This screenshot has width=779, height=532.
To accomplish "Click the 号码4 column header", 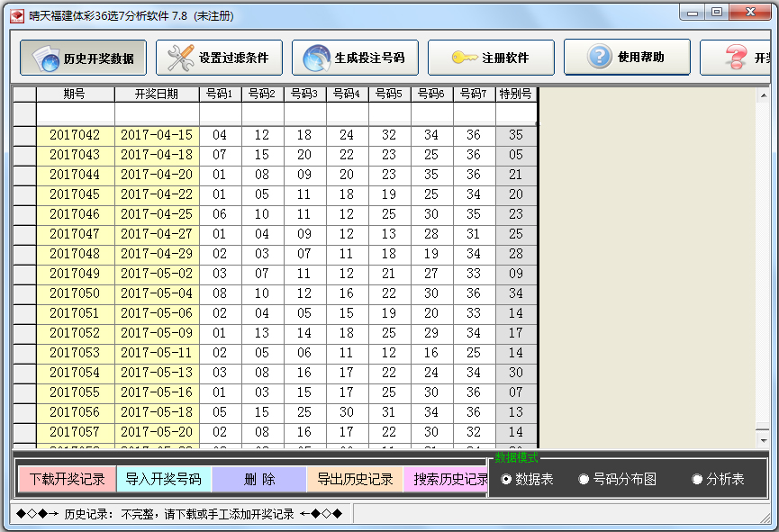I will click(x=348, y=94).
